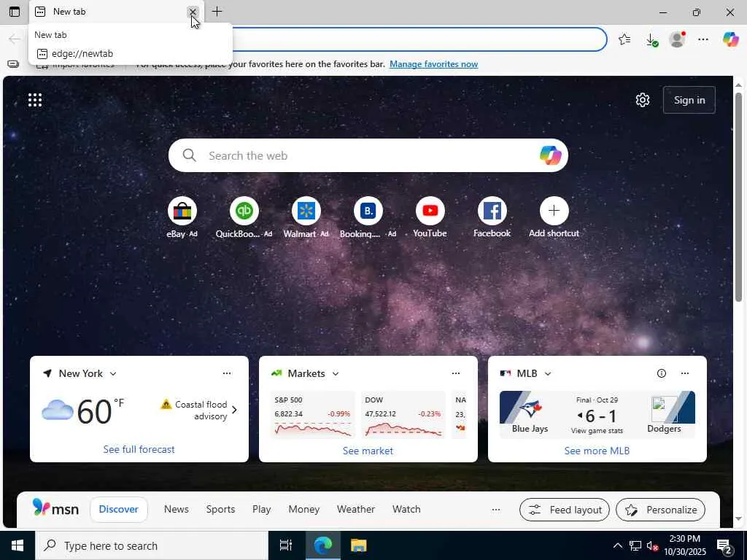Viewport: 747px width, 560px height.
Task: Click Manage favorites now link
Action: point(433,64)
